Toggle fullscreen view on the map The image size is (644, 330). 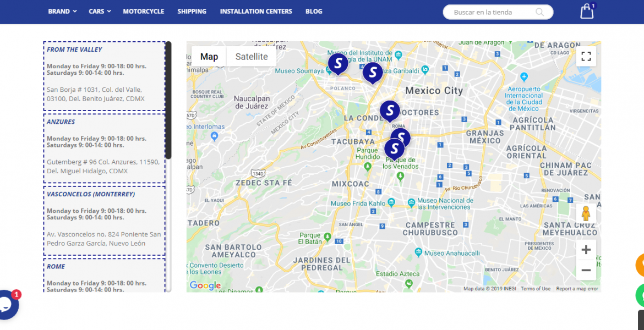pyautogui.click(x=586, y=56)
